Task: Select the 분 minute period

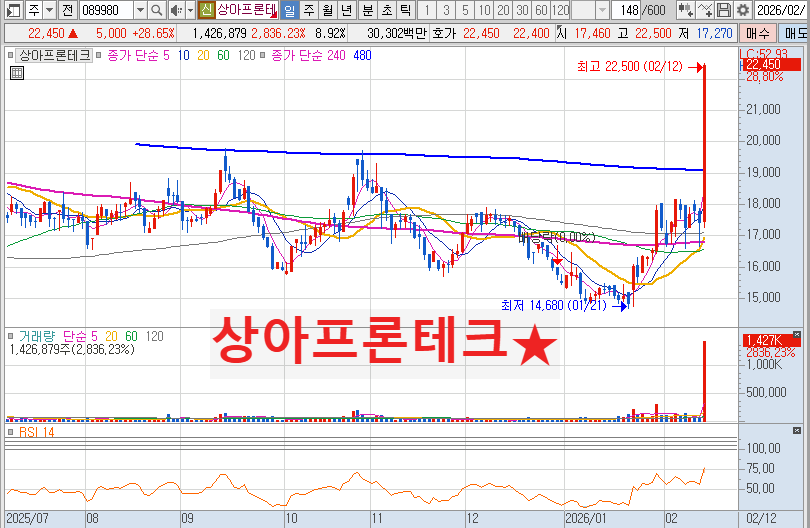Action: coord(367,10)
